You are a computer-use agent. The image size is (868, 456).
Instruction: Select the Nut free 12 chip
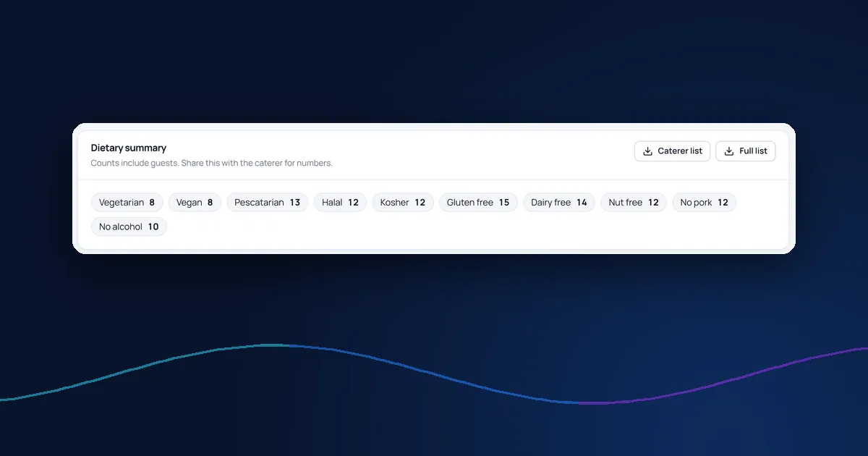[634, 203]
